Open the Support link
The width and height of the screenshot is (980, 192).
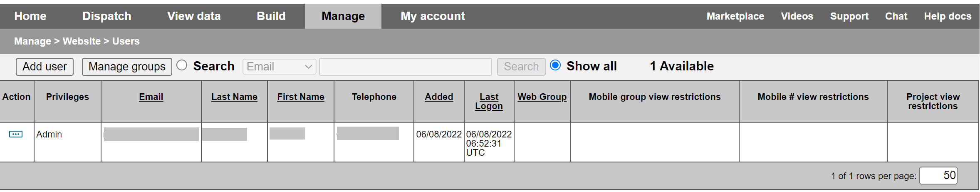(x=849, y=16)
